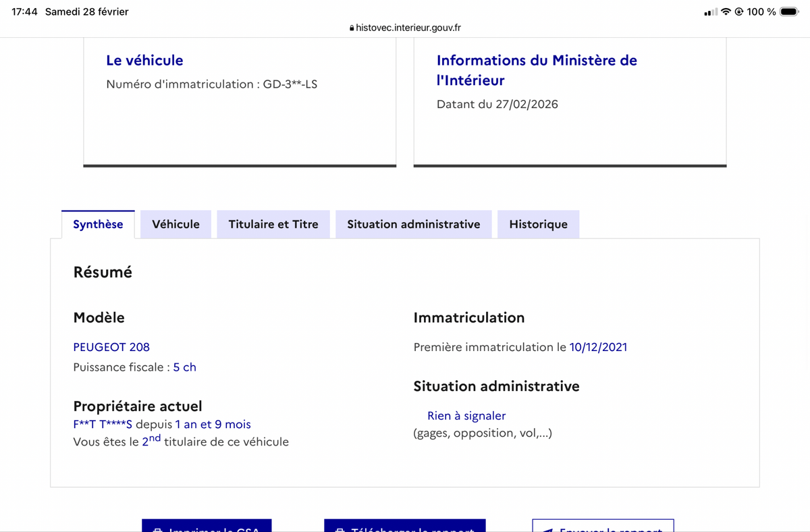Select the registration number GD-3**-LS

click(290, 84)
